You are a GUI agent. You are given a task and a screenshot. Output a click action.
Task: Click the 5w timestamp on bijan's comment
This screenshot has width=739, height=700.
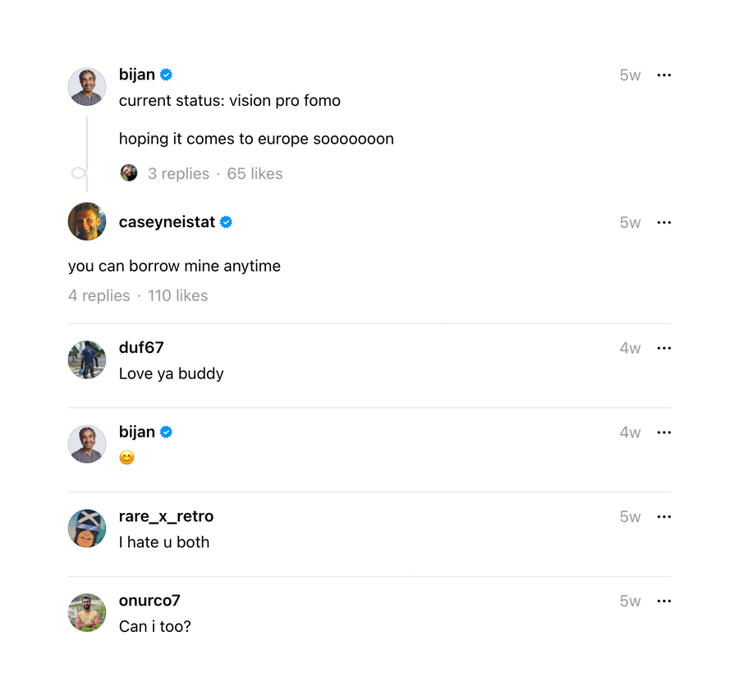pos(630,75)
